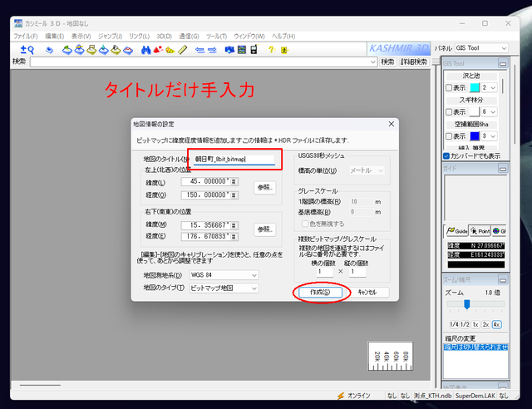Collapse the ズーム/縮尺 panel header button
The width and height of the screenshot is (532, 409).
(x=503, y=280)
